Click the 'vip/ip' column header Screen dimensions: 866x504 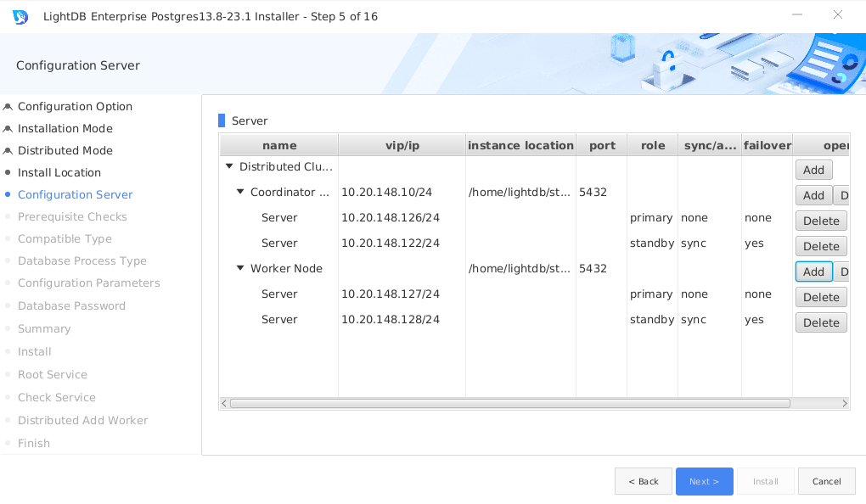[402, 145]
